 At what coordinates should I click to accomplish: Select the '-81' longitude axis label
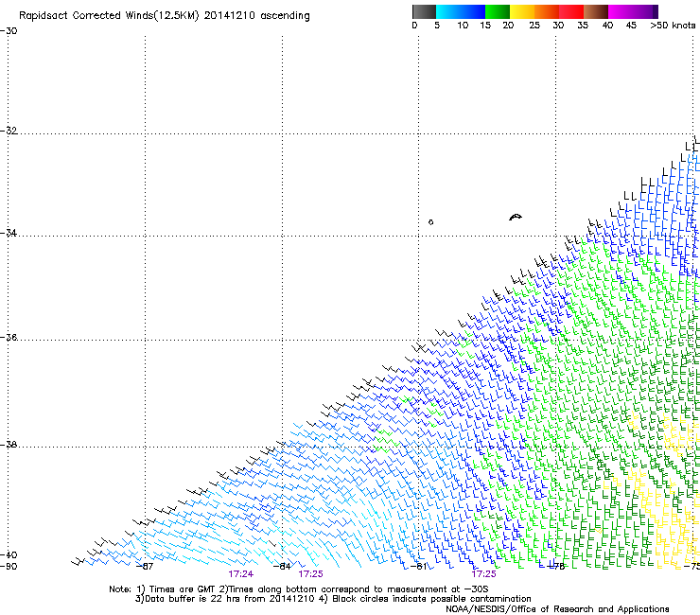419,567
